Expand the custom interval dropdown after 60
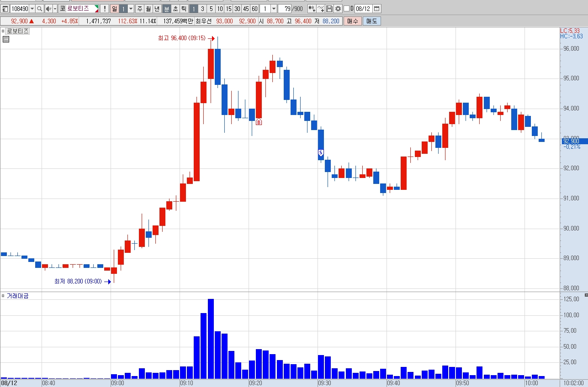This screenshot has height=387, width=588. point(274,9)
